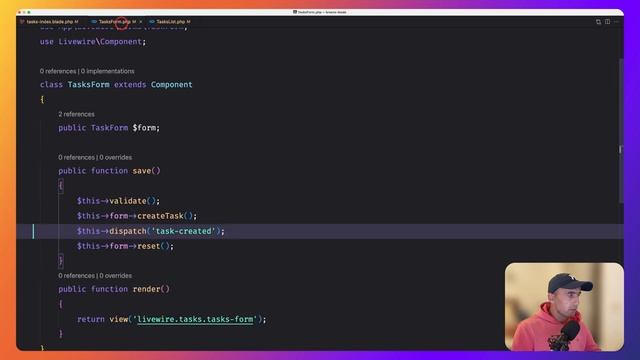The height and width of the screenshot is (360, 640).
Task: Open Changes view via top-right editor icon
Action: 598,22
